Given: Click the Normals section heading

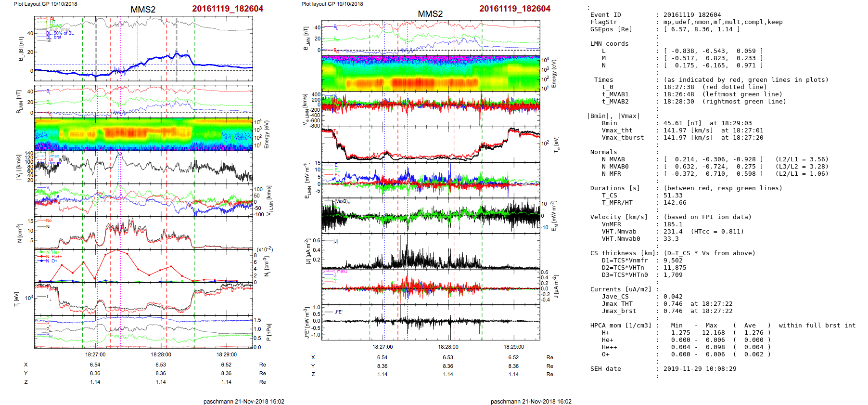Looking at the screenshot, I should point(603,152).
